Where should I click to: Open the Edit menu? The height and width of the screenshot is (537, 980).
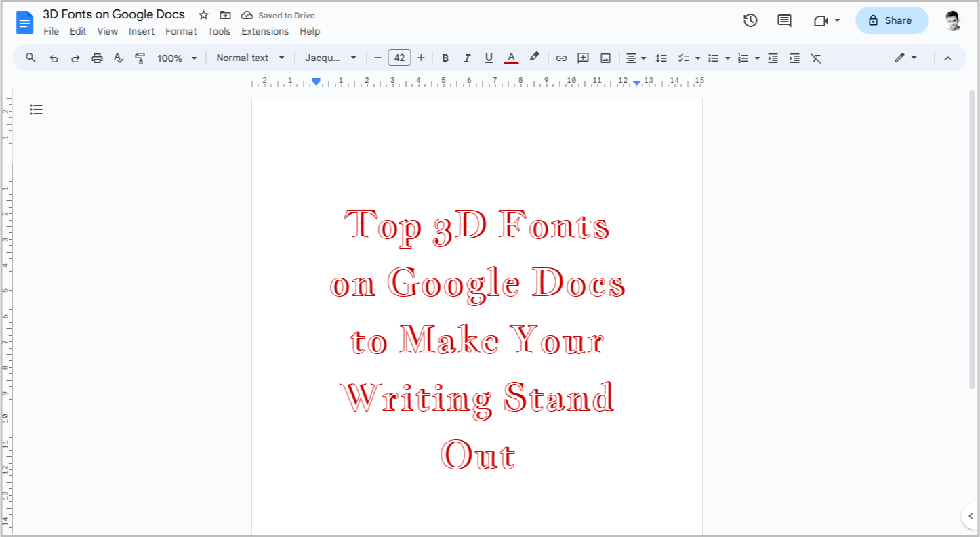tap(78, 31)
